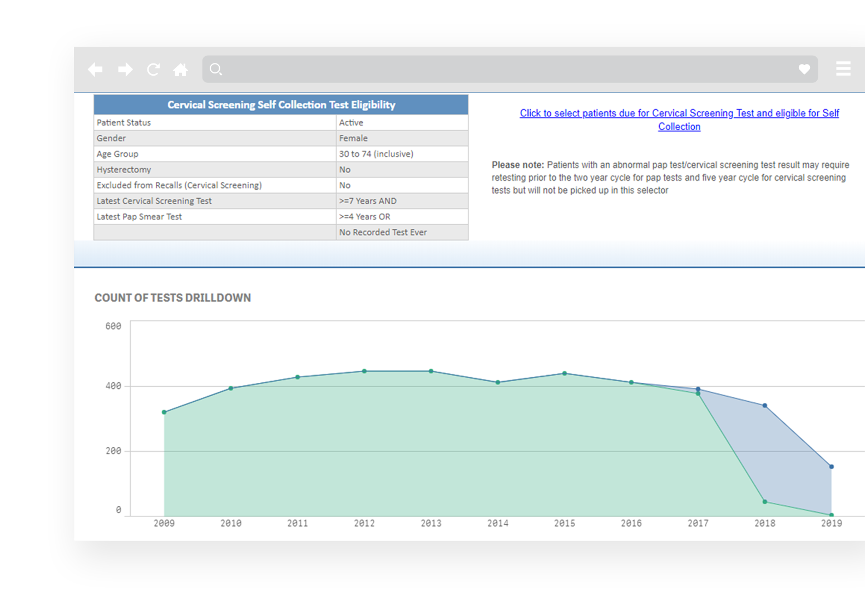
Task: Click the 2019 green data point at zero
Action: pyautogui.click(x=832, y=515)
